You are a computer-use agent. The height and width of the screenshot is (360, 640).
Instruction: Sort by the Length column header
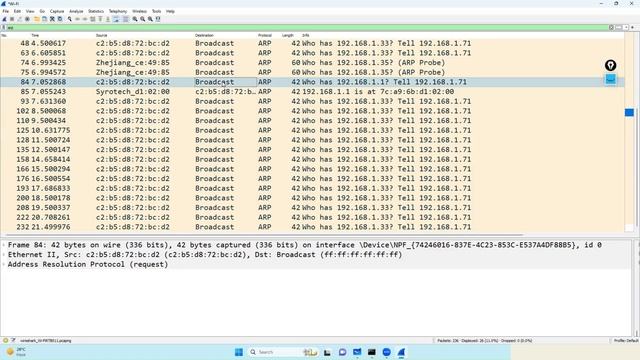click(288, 36)
